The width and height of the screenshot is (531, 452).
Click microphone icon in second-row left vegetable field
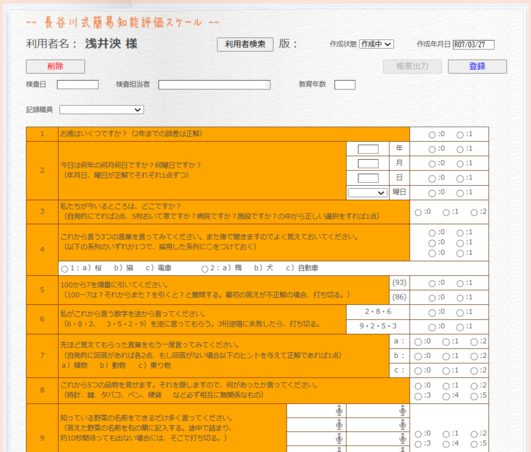(x=339, y=425)
